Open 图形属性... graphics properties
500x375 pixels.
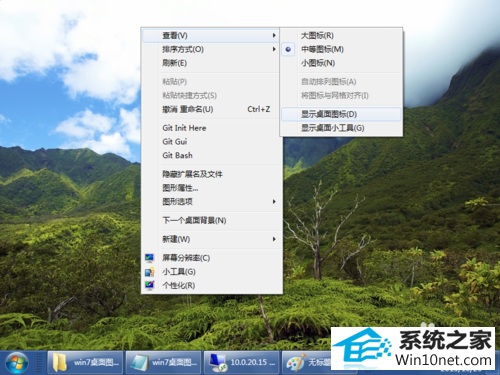tap(212, 188)
